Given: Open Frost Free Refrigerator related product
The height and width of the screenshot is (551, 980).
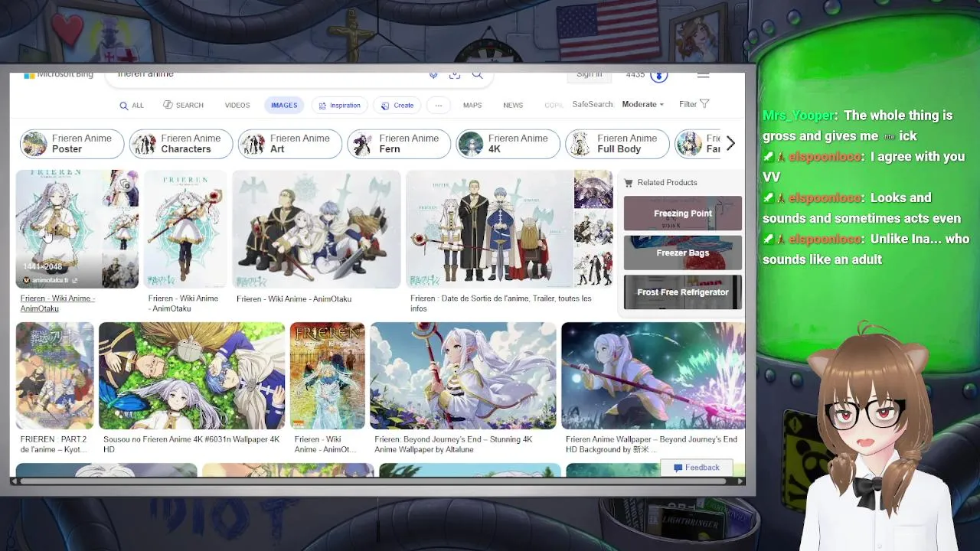Looking at the screenshot, I should [x=683, y=292].
